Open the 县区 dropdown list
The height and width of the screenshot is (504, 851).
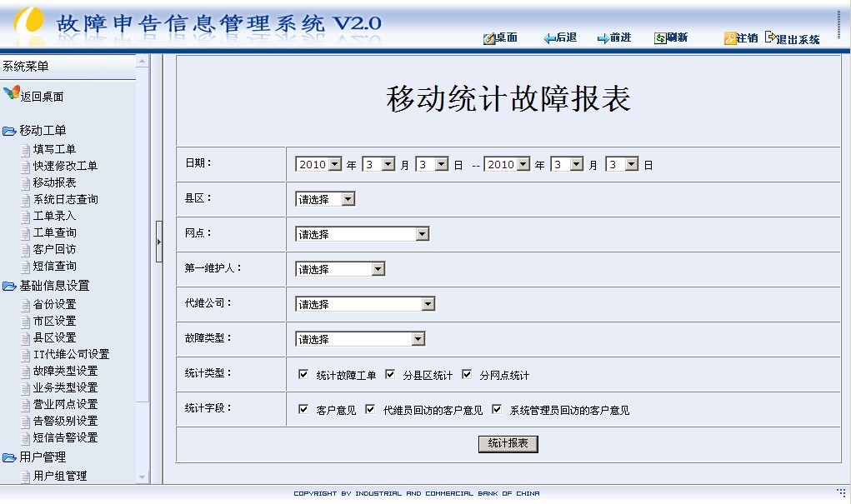(348, 199)
